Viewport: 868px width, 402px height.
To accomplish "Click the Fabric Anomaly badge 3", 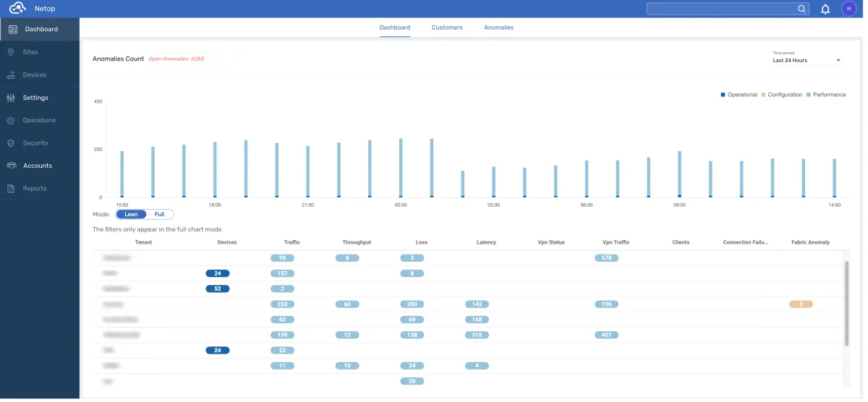I will 801,304.
